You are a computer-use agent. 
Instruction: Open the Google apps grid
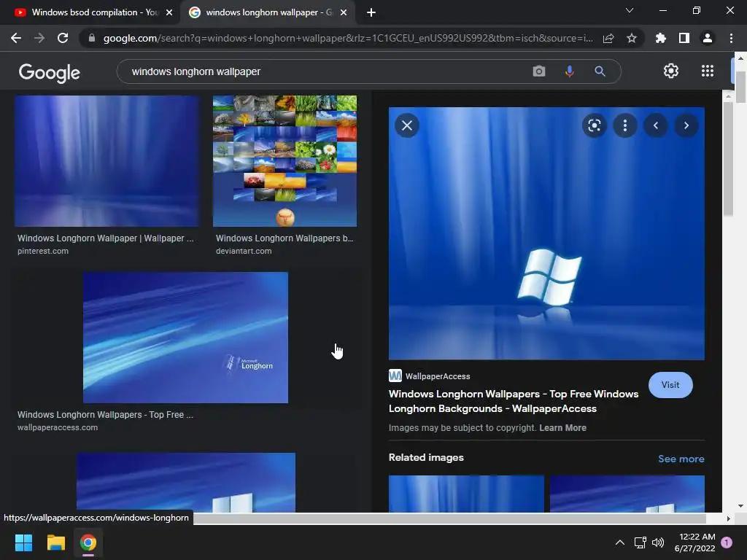point(708,71)
